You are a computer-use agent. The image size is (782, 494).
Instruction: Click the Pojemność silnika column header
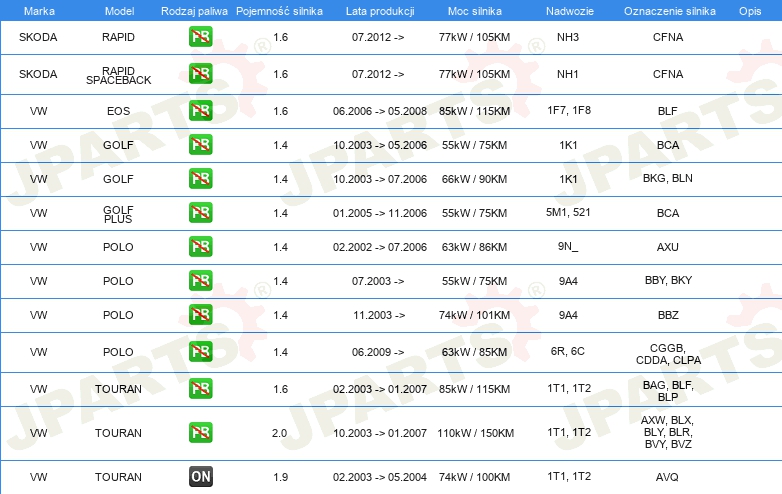pyautogui.click(x=279, y=11)
